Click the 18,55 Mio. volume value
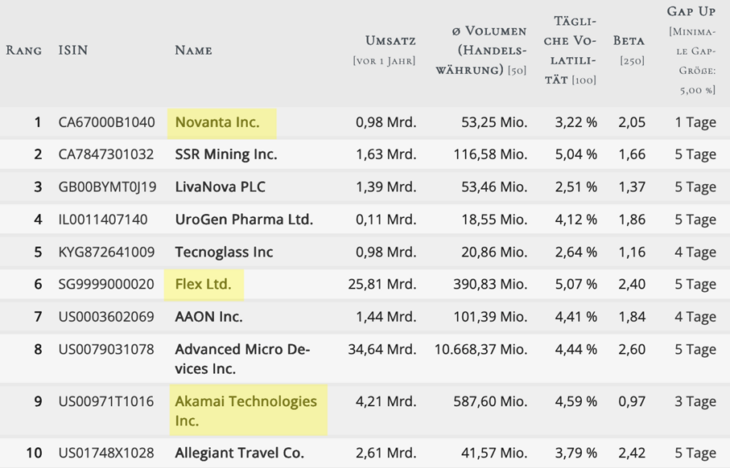Screen dimensions: 730x468 coord(494,219)
